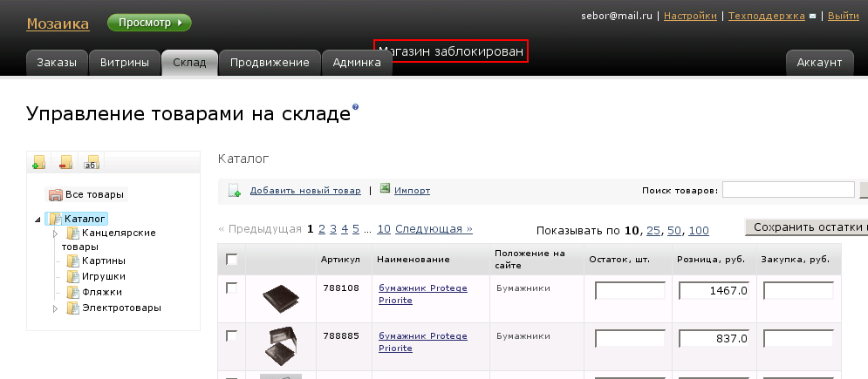Click the Электротовары folder icon
This screenshot has width=868, height=379.
coord(73,308)
